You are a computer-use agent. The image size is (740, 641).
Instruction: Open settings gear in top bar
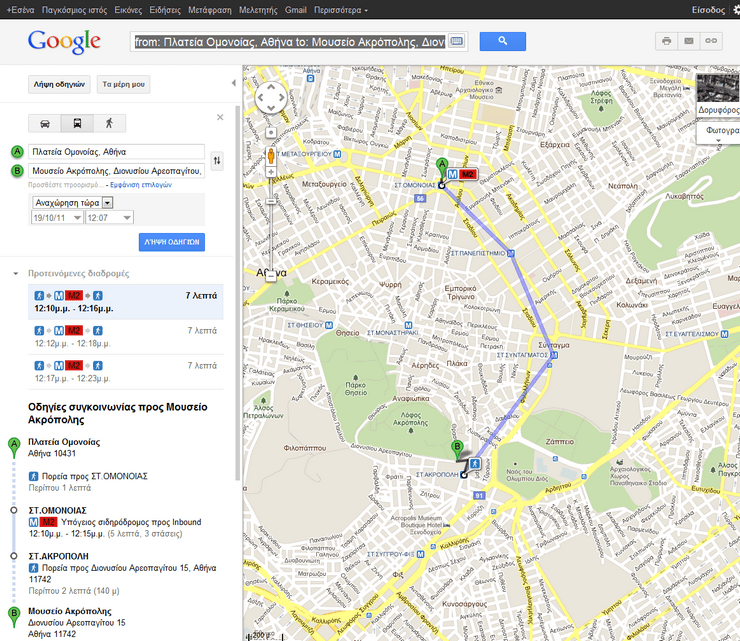(x=736, y=10)
